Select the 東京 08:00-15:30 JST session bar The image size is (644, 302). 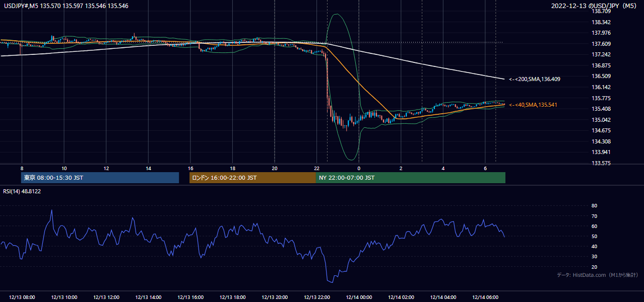click(x=100, y=178)
